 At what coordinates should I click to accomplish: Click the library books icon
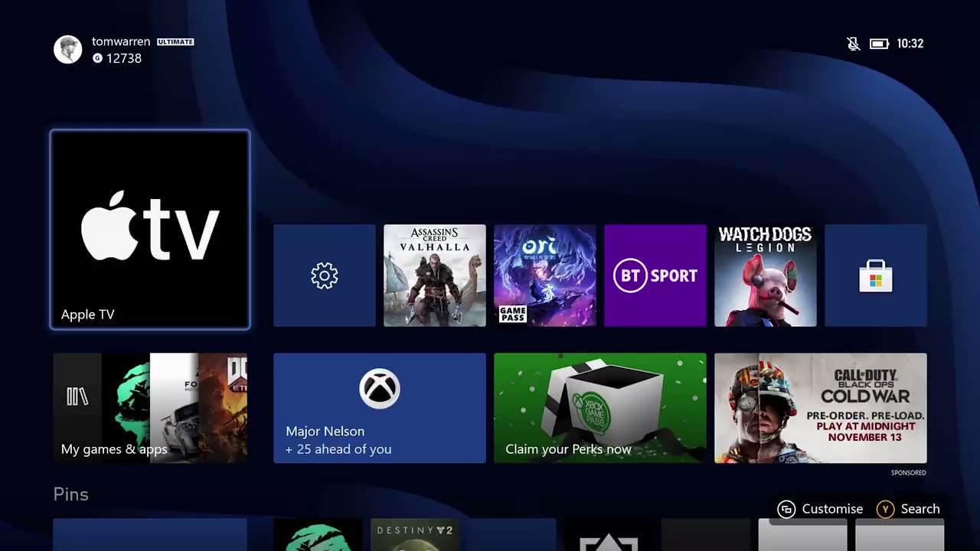(77, 396)
